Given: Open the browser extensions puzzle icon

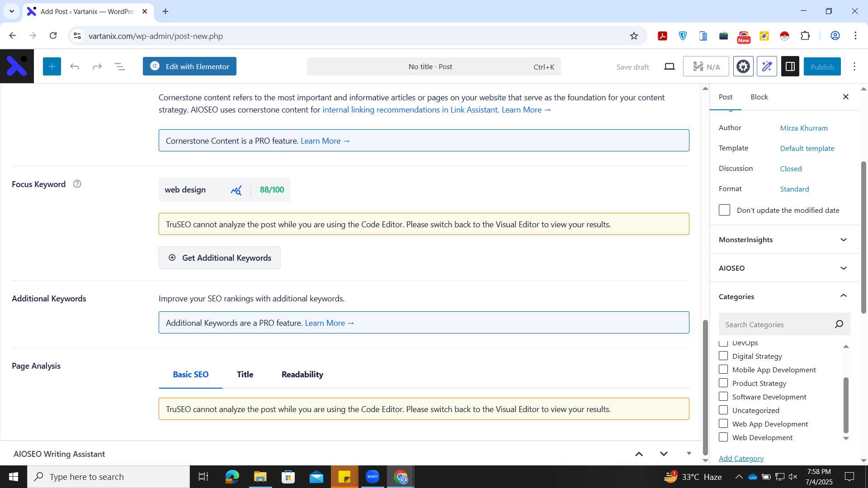Looking at the screenshot, I should tap(805, 36).
